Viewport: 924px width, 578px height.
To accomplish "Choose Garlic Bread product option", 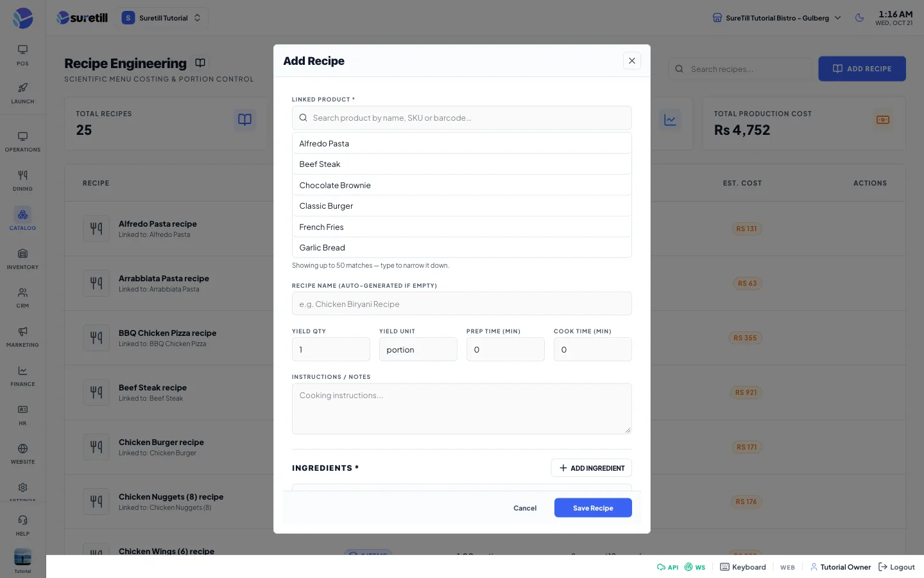I will click(x=462, y=248).
